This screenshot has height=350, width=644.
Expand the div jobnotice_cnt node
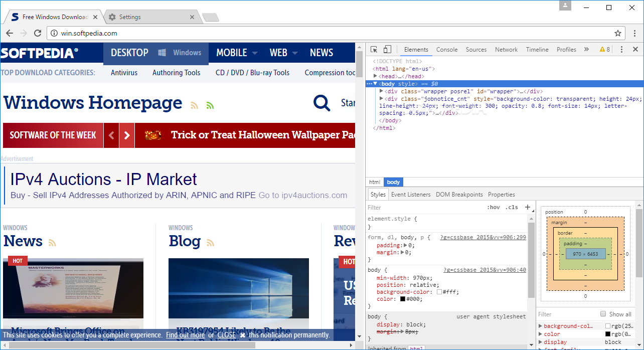[381, 99]
